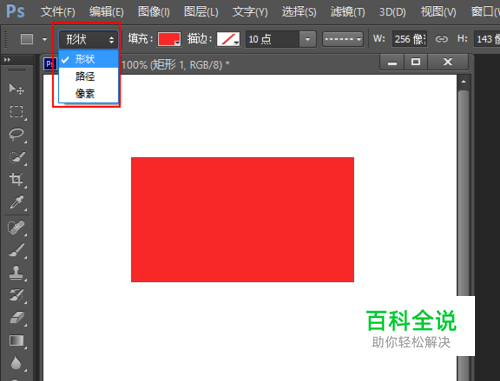Image resolution: width=500 pixels, height=381 pixels.
Task: Open the 图层(L) menu
Action: [x=201, y=12]
